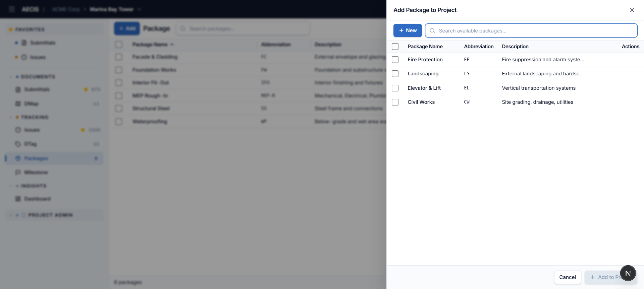Check the MEP Rough-In row checkbox
The height and width of the screenshot is (289, 644).
(119, 96)
